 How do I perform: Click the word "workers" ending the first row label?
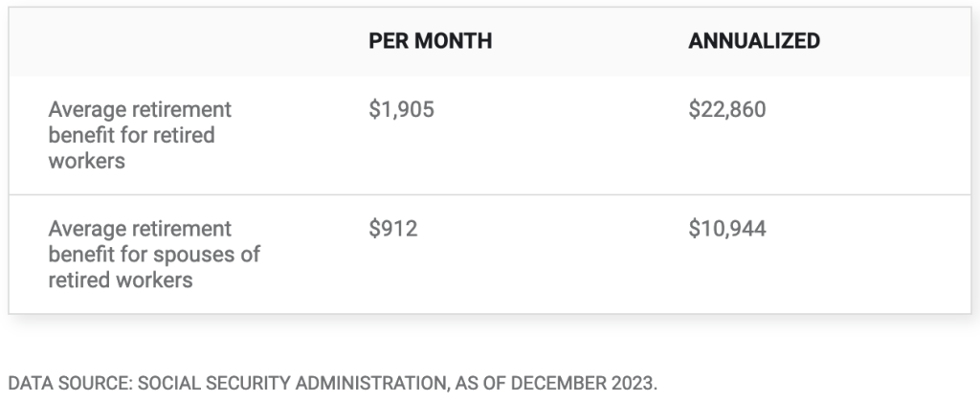click(86, 160)
